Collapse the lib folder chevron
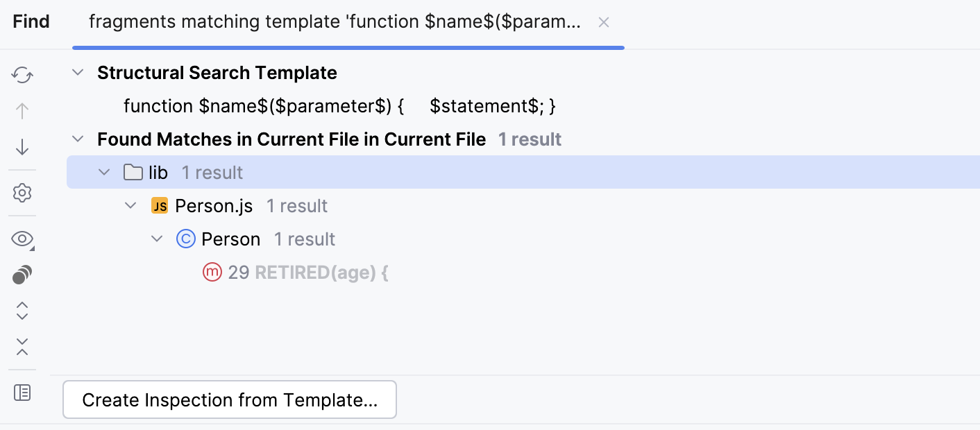Screen dimensions: 980x430 104,173
